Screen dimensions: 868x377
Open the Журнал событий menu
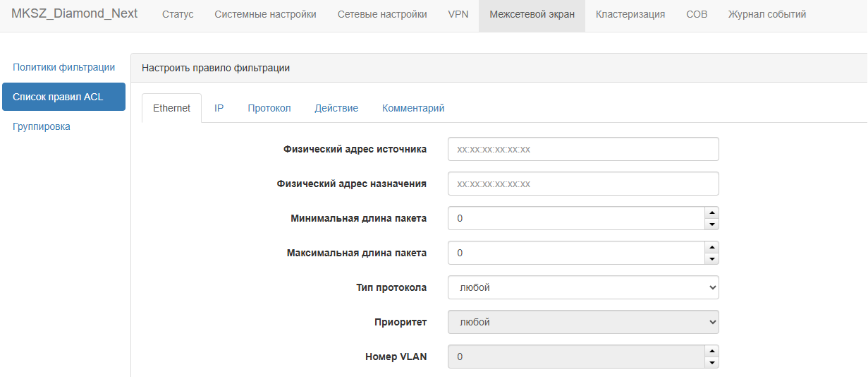pyautogui.click(x=767, y=14)
